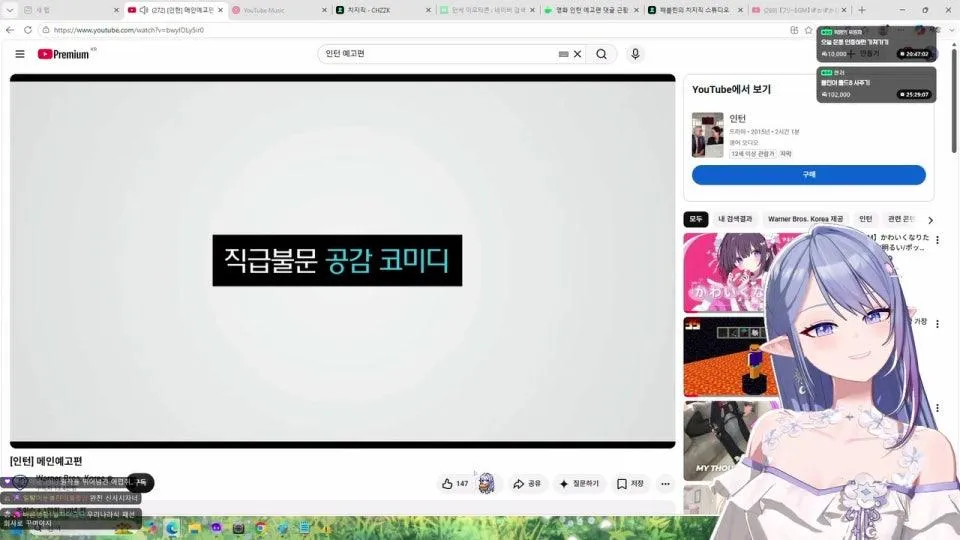Select the 내 검색결과 filter chip
Screen dimensions: 960x540
735,219
